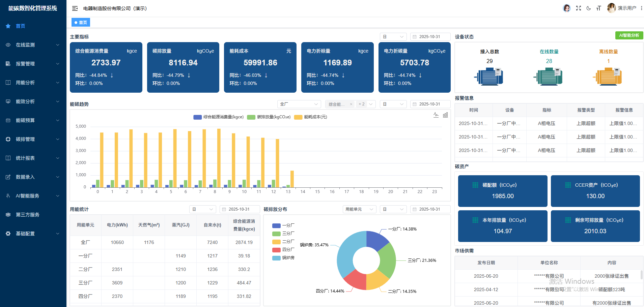Screen dimensions: 644x307
Task: Click the assistant avatar icon in the header
Action: tap(567, 8)
